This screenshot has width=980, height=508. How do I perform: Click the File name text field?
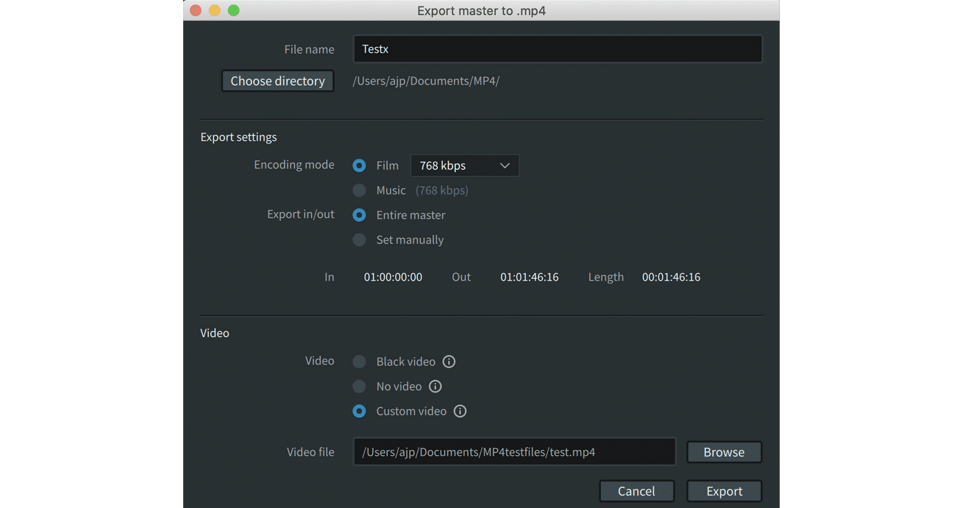(557, 49)
